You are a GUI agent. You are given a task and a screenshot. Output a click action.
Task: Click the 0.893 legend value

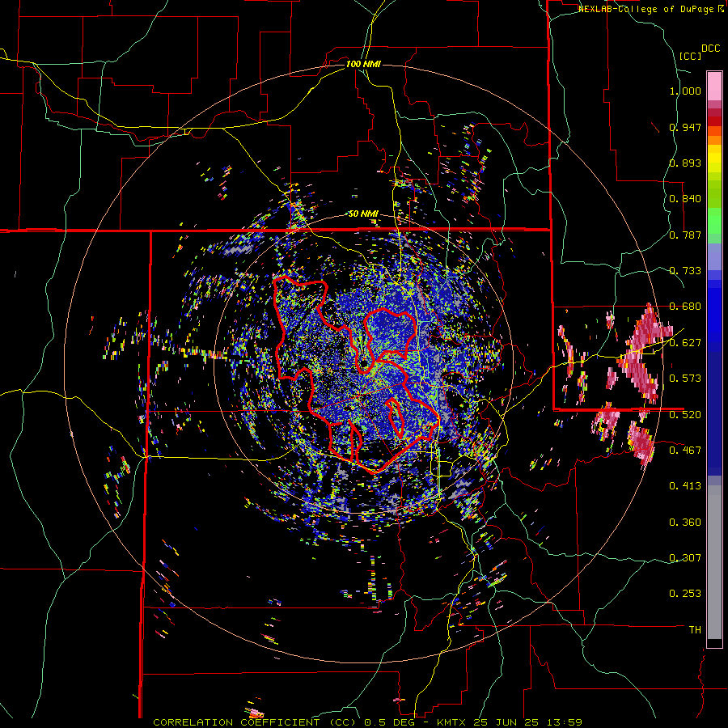pyautogui.click(x=685, y=163)
